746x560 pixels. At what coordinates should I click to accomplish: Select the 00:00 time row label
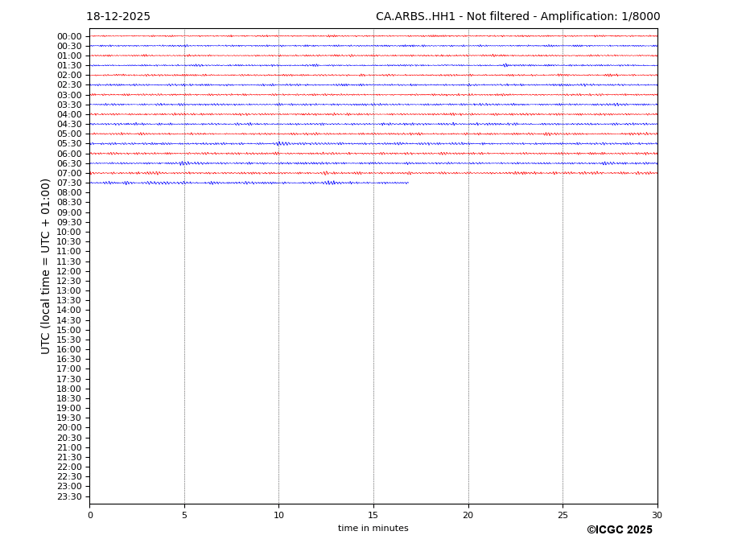coord(69,36)
